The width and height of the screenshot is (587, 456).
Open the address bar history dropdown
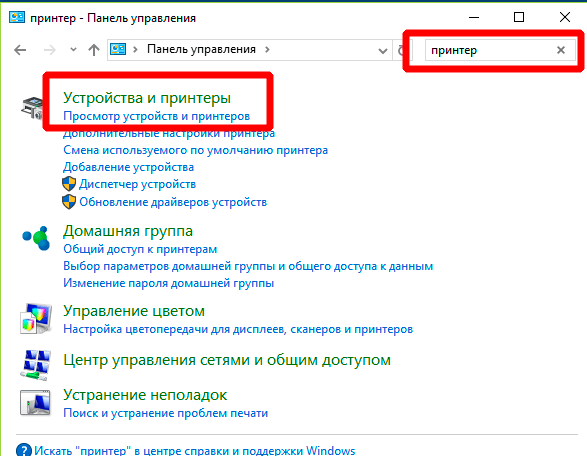click(383, 51)
